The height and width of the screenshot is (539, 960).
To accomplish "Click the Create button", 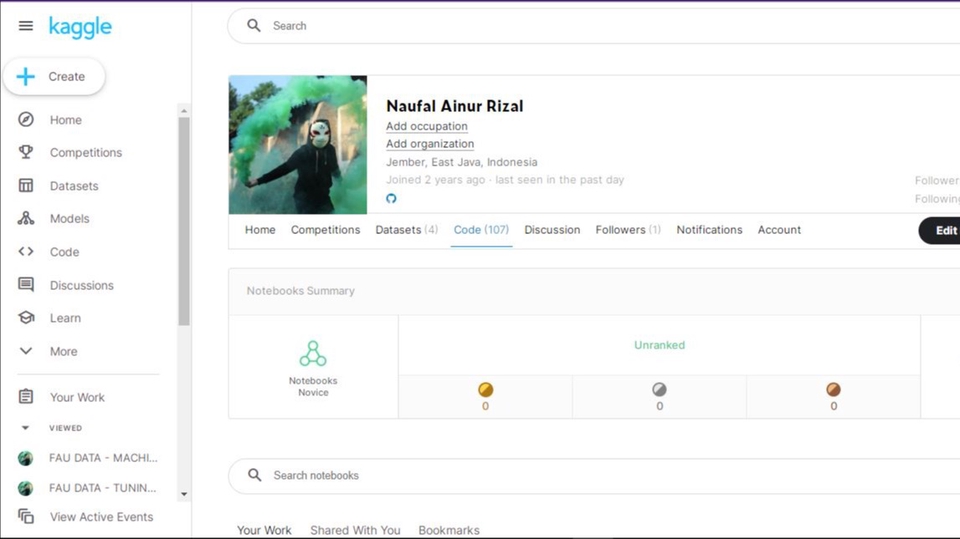I will click(x=54, y=77).
